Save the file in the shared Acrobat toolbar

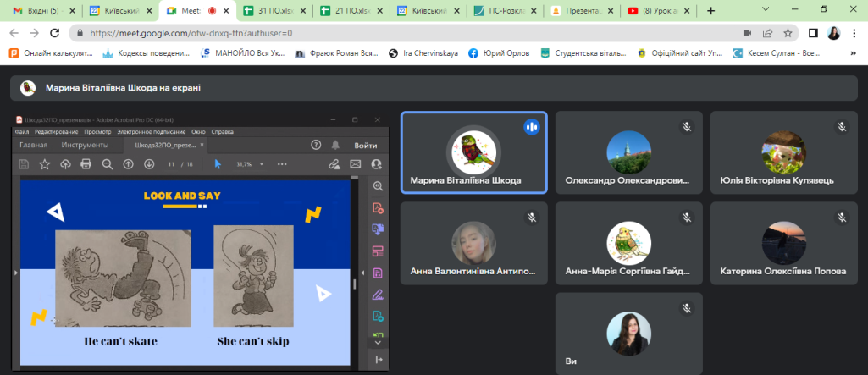pyautogui.click(x=24, y=163)
